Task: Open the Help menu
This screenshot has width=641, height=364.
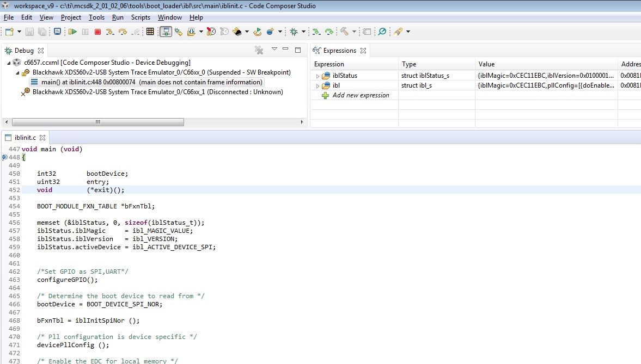Action: point(196,17)
